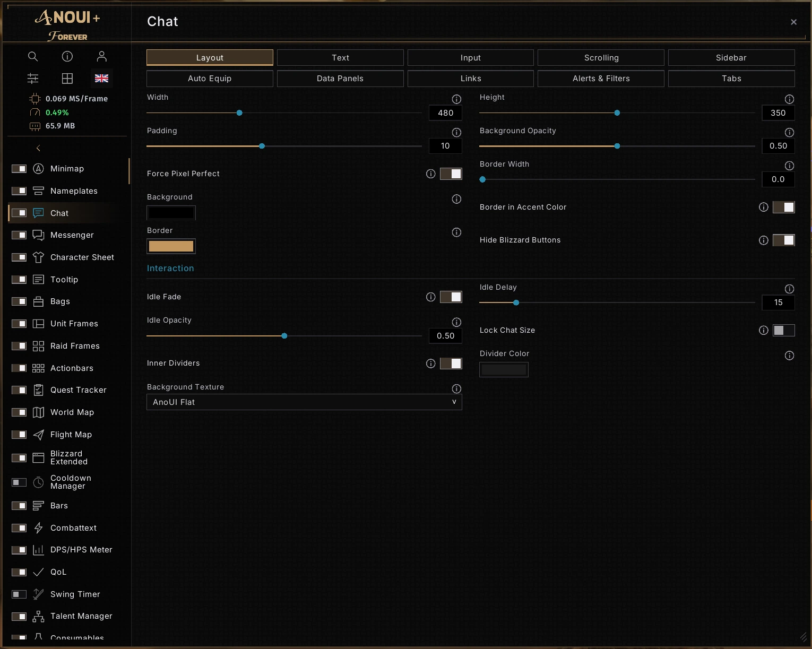The width and height of the screenshot is (812, 649).
Task: Select the UK flag language icon
Action: point(102,79)
